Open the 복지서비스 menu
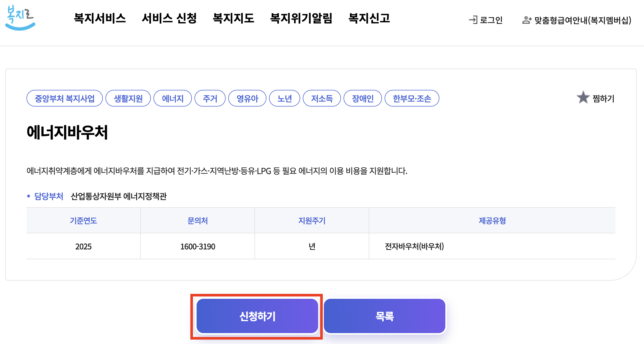This screenshot has height=344, width=644. (x=100, y=18)
